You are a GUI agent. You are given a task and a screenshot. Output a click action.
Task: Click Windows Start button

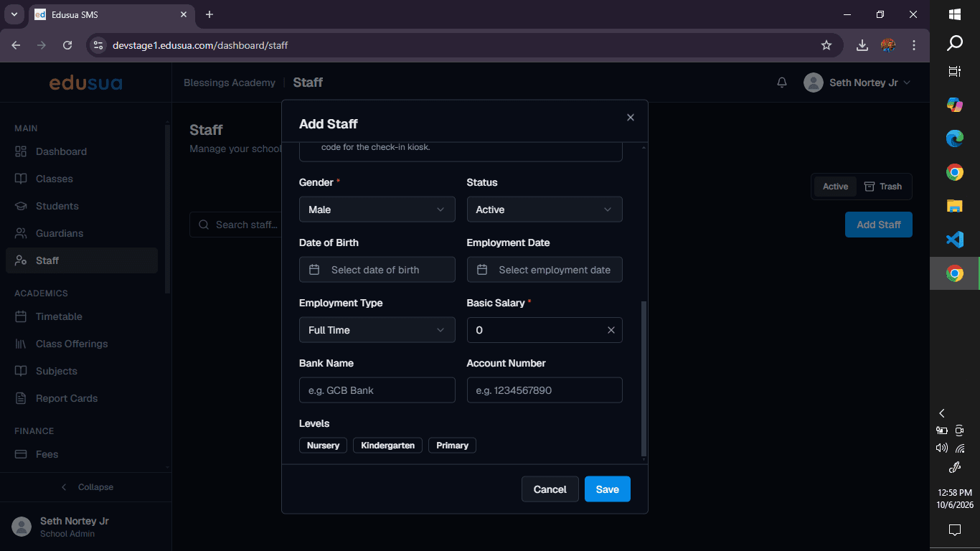[x=954, y=14]
